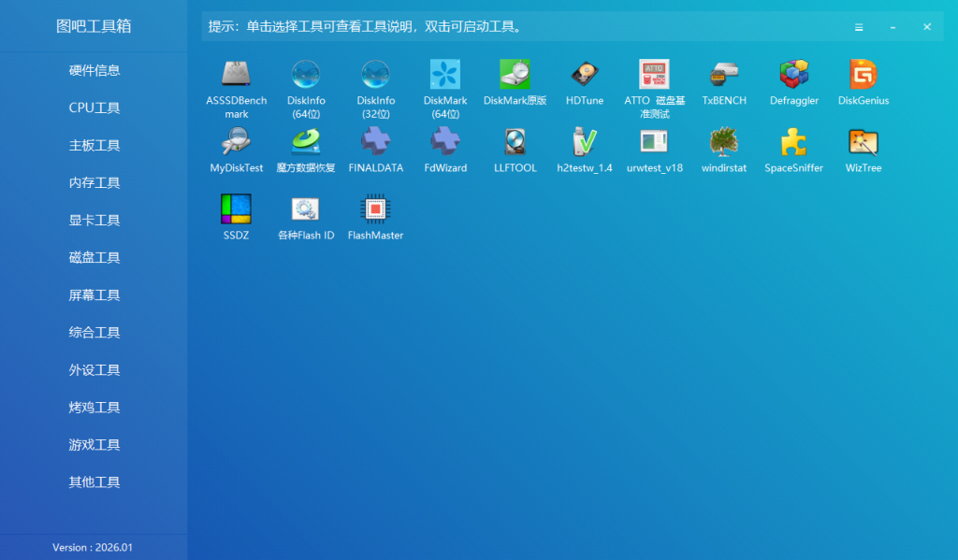Open the 硬件信息 category
This screenshot has width=958, height=560.
pos(94,70)
